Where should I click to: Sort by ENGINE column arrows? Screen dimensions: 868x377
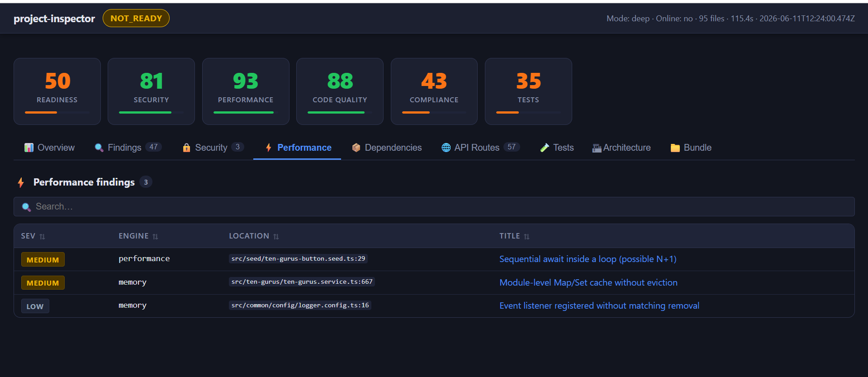click(x=155, y=236)
